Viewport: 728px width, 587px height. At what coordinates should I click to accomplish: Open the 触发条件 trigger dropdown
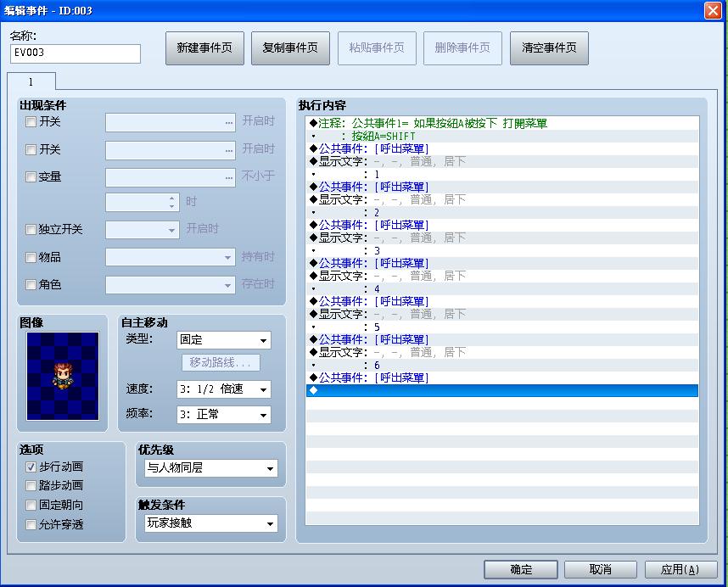tap(211, 523)
